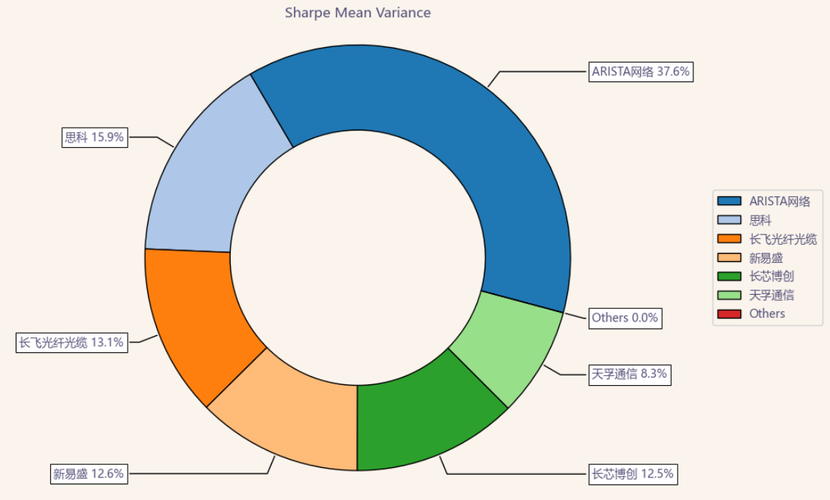Screen dimensions: 830x500
Task: Click the 新易盛 legend text
Action: [x=766, y=258]
